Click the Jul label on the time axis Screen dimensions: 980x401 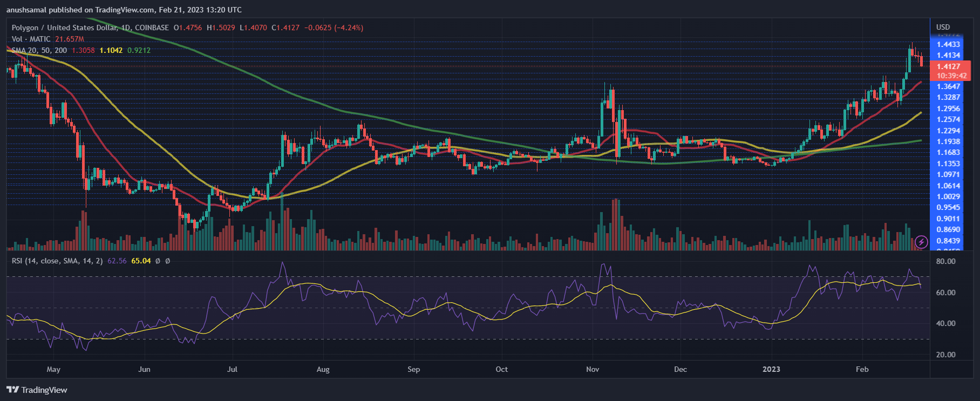pyautogui.click(x=232, y=370)
